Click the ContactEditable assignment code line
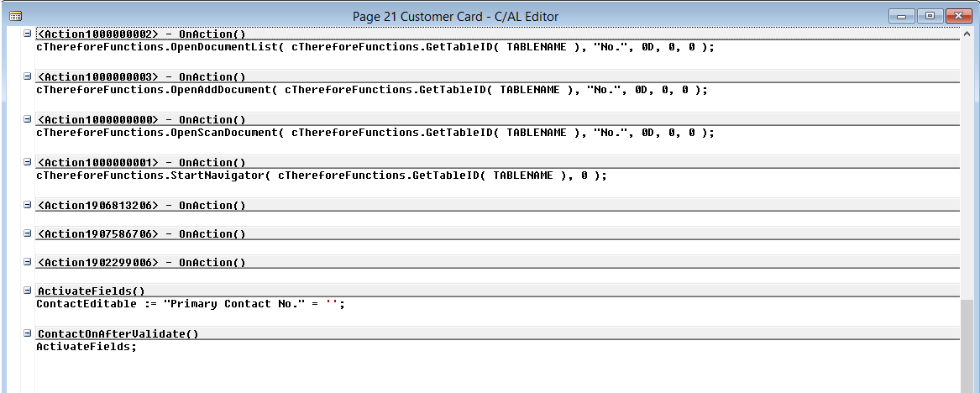The width and height of the screenshot is (980, 393). (191, 304)
